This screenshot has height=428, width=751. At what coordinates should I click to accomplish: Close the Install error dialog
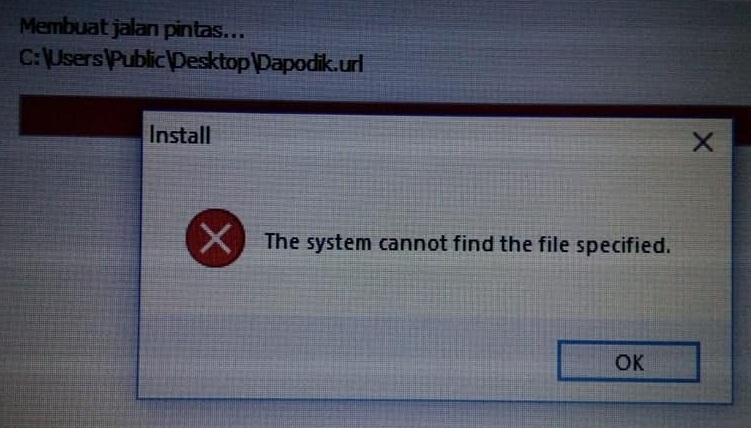click(x=703, y=142)
